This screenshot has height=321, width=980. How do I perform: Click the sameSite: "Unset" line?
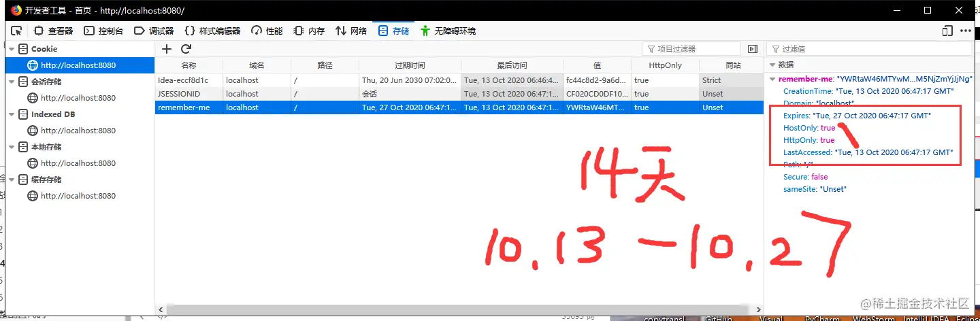pyautogui.click(x=815, y=189)
